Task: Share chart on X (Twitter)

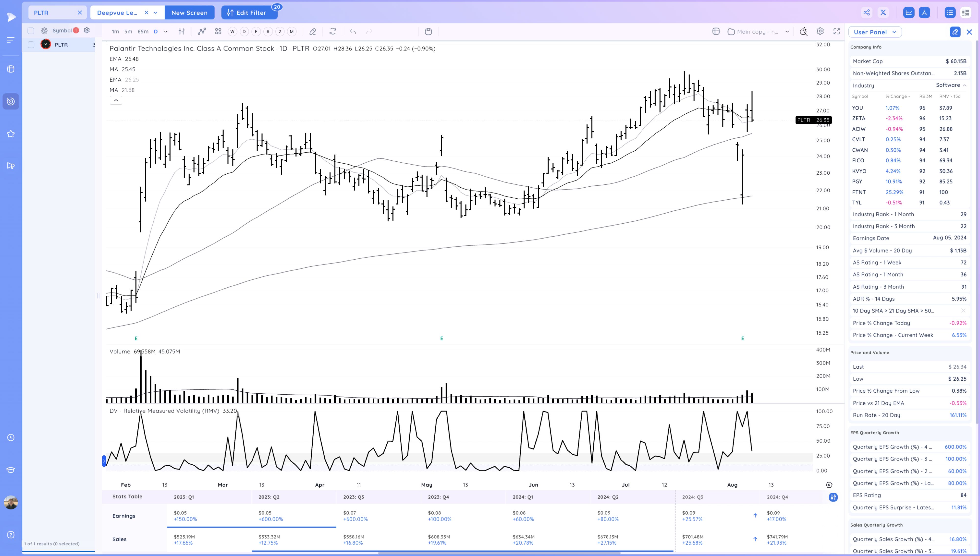Action: (883, 12)
